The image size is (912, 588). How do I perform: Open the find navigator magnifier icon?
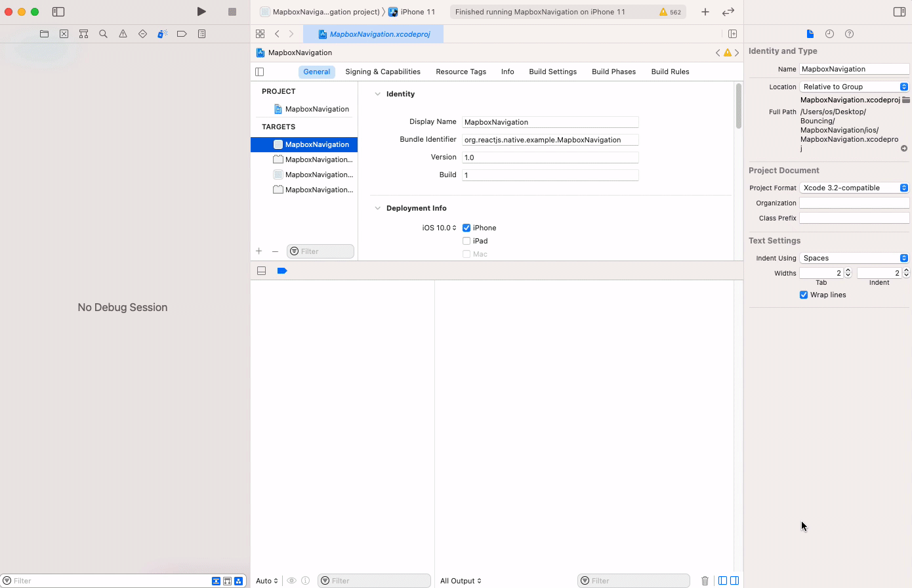pyautogui.click(x=103, y=33)
